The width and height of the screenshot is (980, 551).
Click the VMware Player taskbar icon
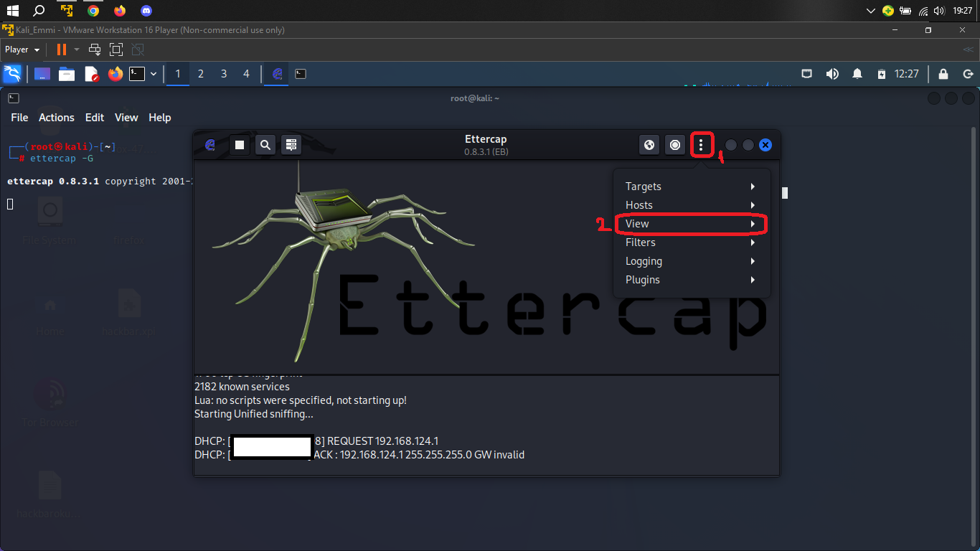coord(67,11)
